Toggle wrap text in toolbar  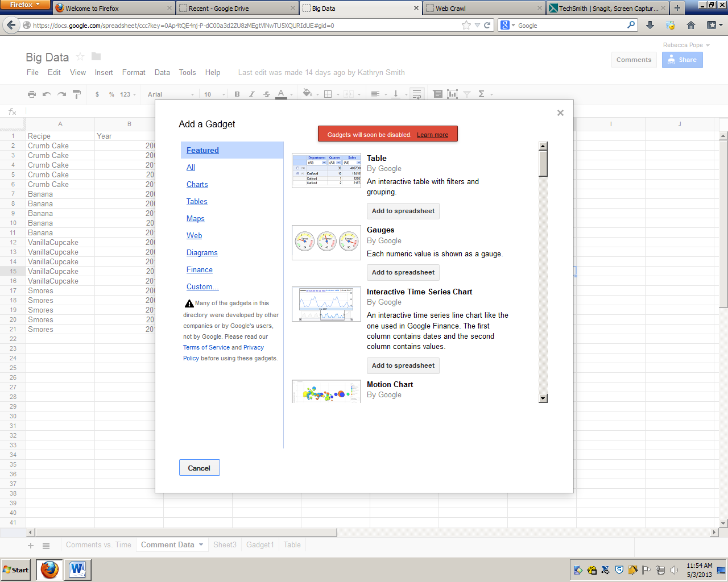click(x=417, y=94)
